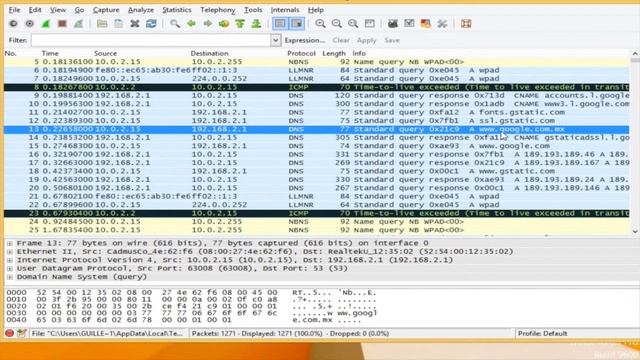Toggle auto scroll in live capture
Image resolution: width=640 pixels, height=360 pixels.
click(x=297, y=24)
